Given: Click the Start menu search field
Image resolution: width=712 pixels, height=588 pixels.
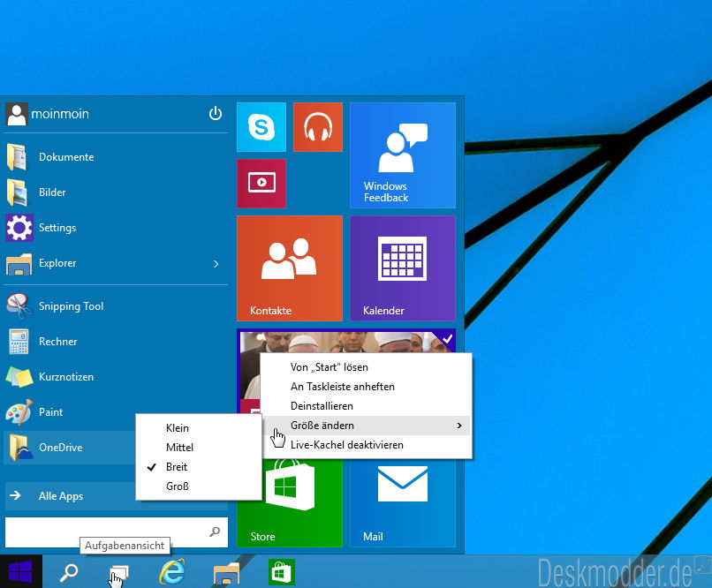Looking at the screenshot, I should pos(117,532).
